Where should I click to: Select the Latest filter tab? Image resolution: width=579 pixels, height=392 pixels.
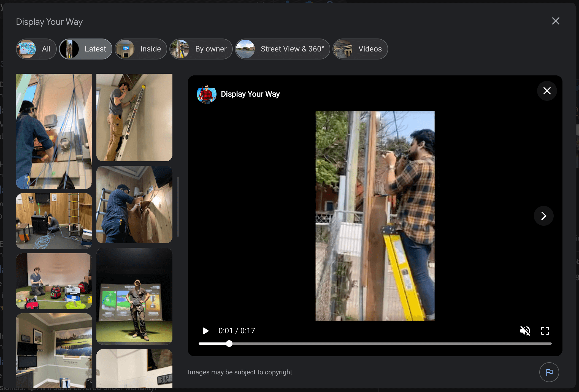click(86, 49)
